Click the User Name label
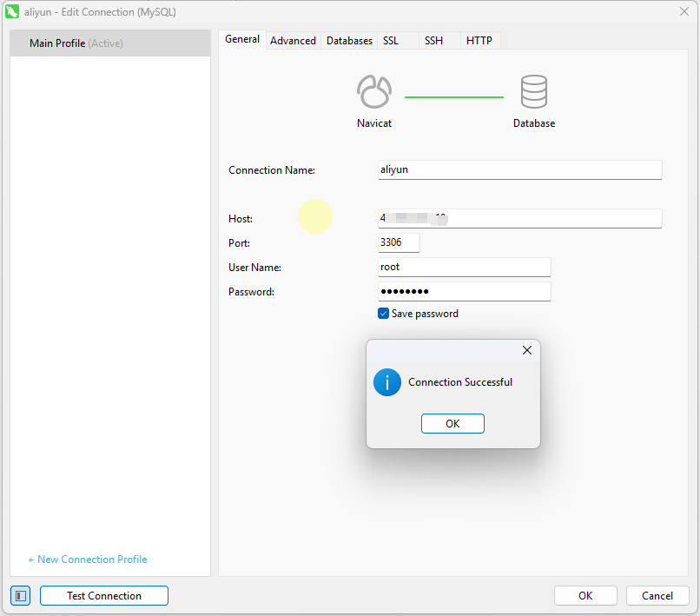Screen dimensions: 700x616 [x=254, y=268]
